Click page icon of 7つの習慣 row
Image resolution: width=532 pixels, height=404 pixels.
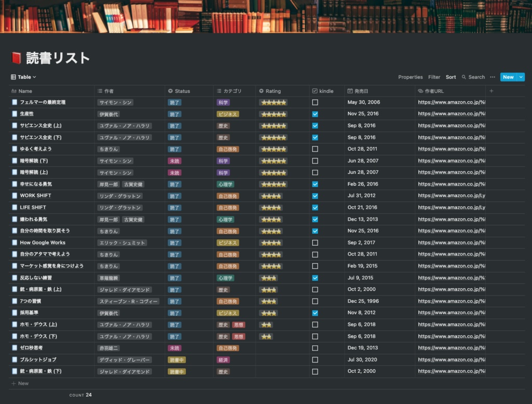pyautogui.click(x=14, y=301)
